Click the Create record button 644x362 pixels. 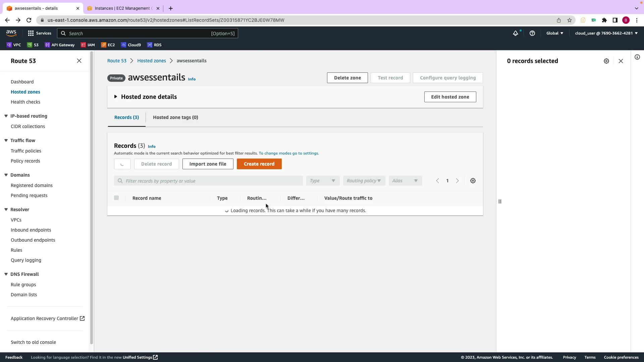259,164
